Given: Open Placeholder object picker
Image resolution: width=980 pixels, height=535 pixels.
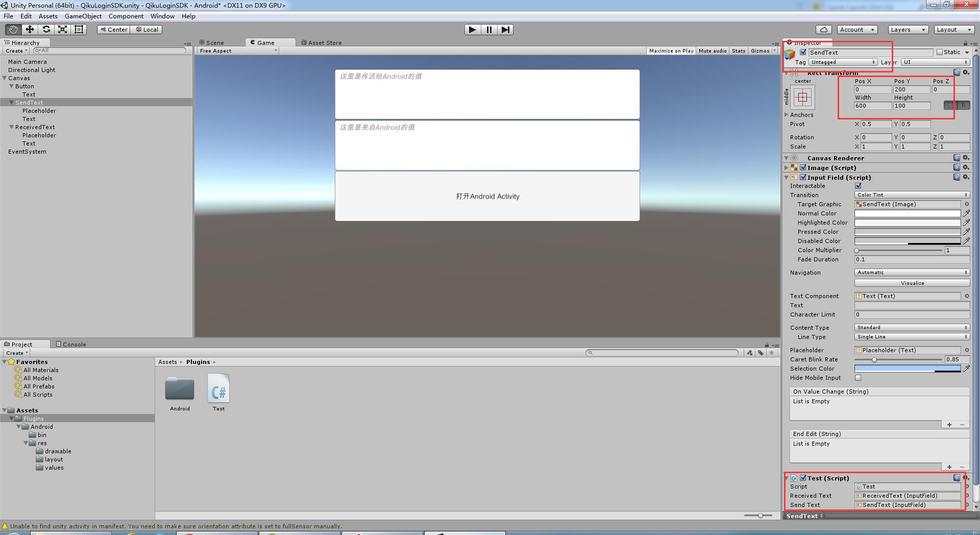Looking at the screenshot, I should tap(966, 350).
